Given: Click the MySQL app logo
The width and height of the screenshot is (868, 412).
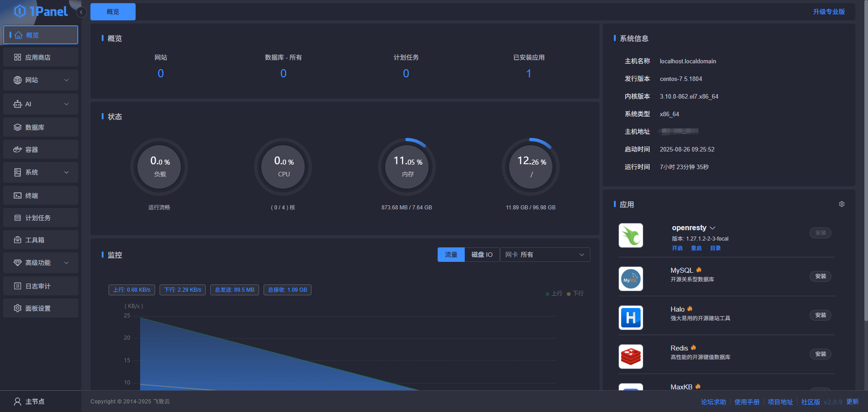Looking at the screenshot, I should [x=631, y=279].
